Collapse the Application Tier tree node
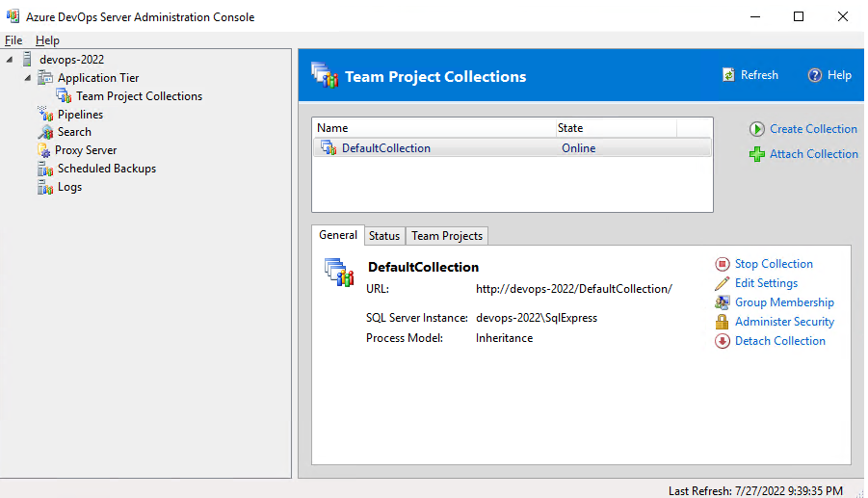This screenshot has height=498, width=868. pyautogui.click(x=28, y=77)
